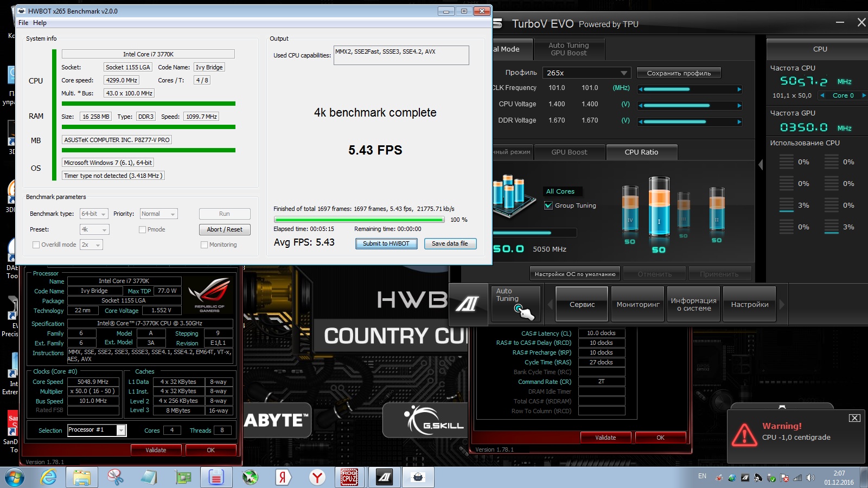Click Safely Remove Hardware tray icon
The image size is (868, 488).
(x=771, y=478)
